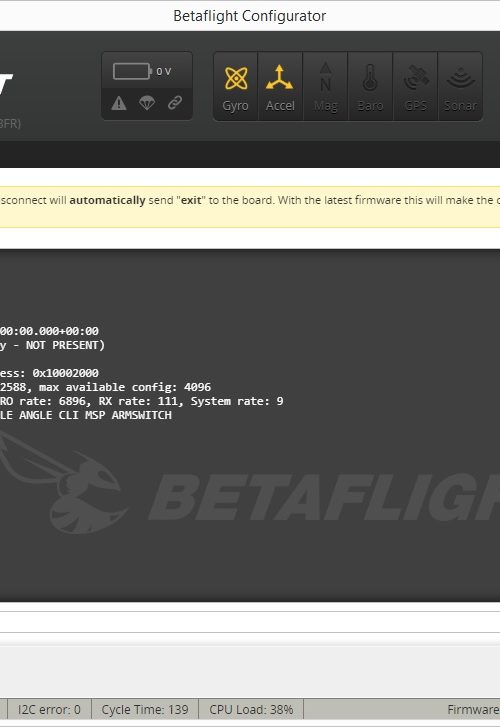The image size is (500, 727).
Task: Click inside the CLI output console
Action: click(250, 425)
